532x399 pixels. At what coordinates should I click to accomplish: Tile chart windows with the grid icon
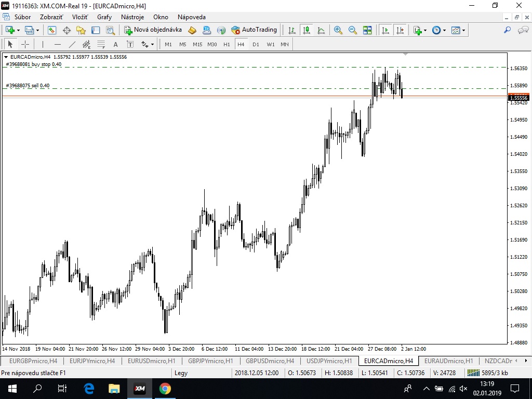pyautogui.click(x=367, y=30)
